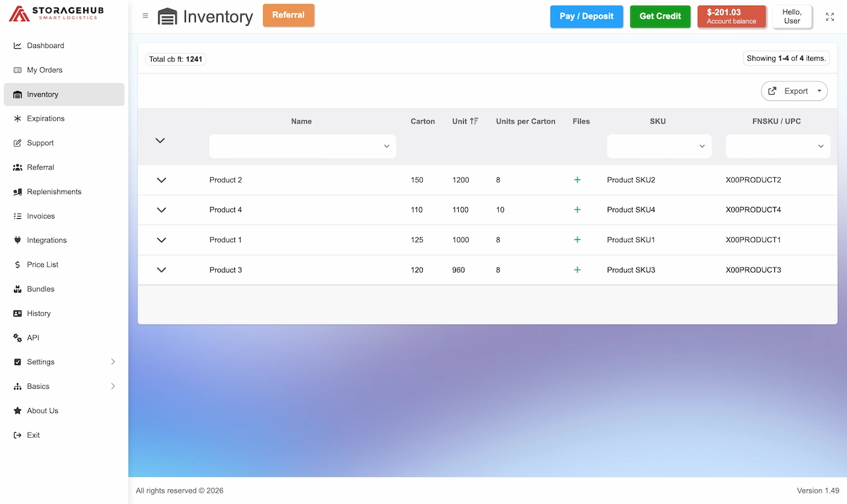Open the Dashboard page
The height and width of the screenshot is (504, 847).
click(x=64, y=46)
